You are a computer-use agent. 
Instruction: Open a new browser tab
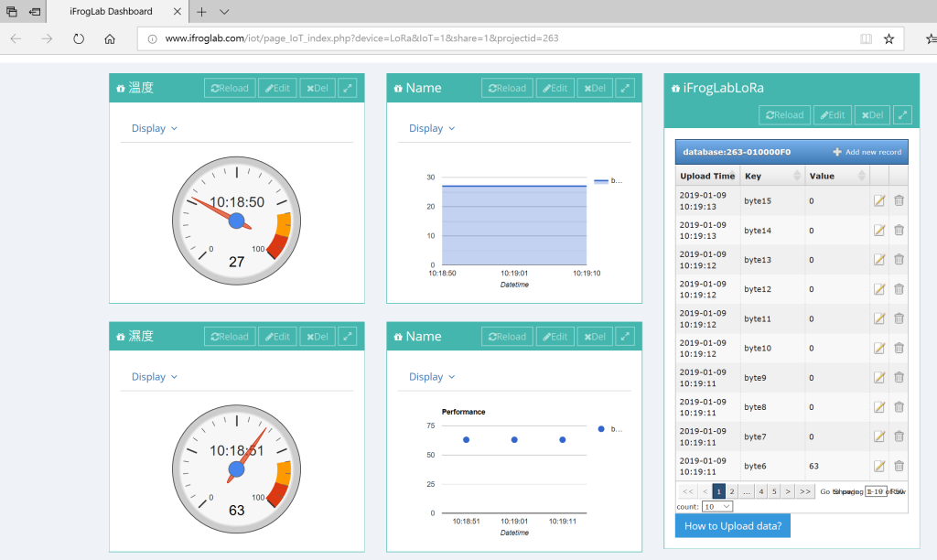click(x=201, y=11)
